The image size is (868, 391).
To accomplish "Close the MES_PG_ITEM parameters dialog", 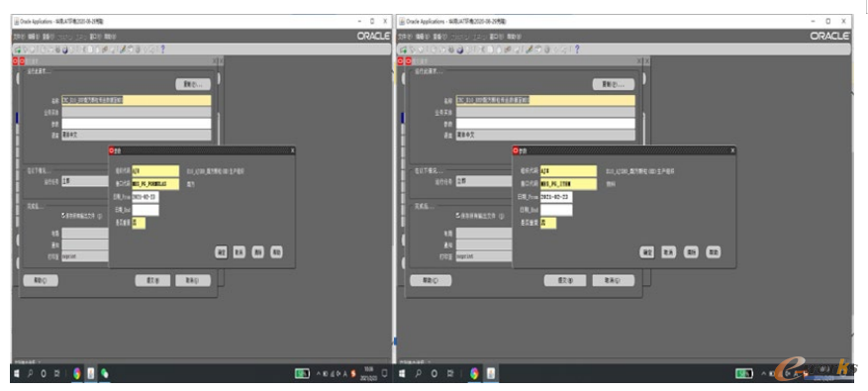I will 733,150.
